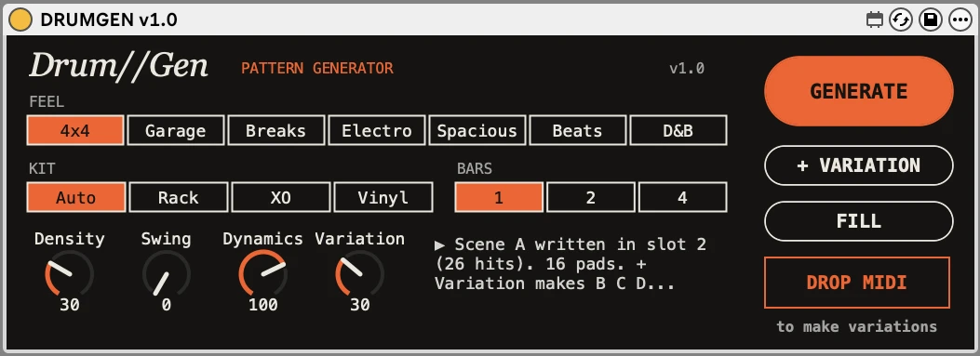The width and height of the screenshot is (980, 356).
Task: Set the pattern length to 4 bars
Action: [682, 197]
